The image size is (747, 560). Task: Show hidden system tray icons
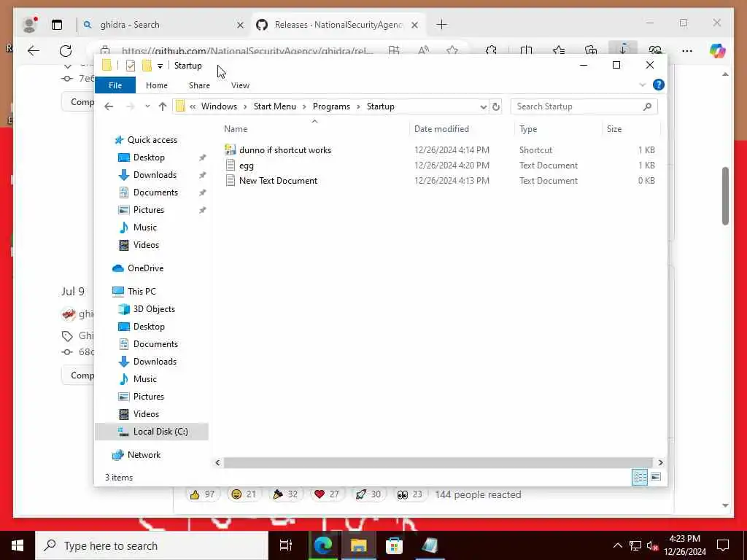(617, 545)
